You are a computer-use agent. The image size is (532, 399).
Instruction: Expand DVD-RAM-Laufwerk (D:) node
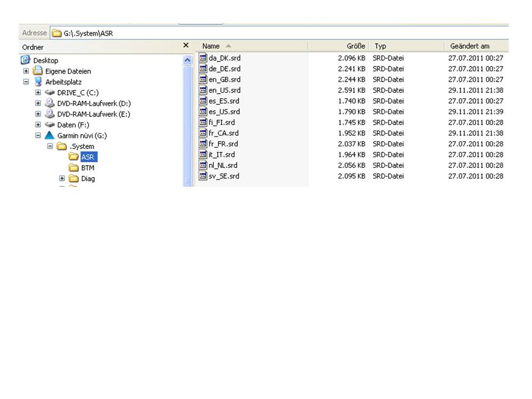38,103
